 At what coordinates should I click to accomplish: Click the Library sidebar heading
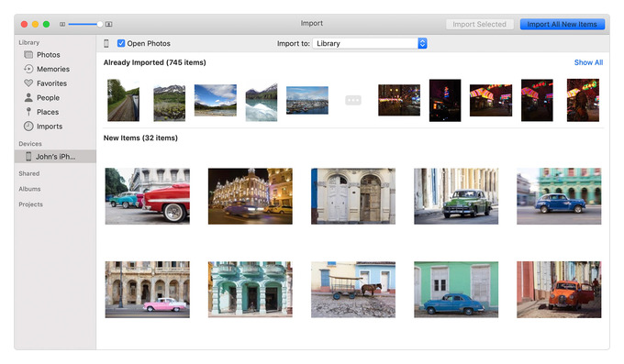[29, 42]
